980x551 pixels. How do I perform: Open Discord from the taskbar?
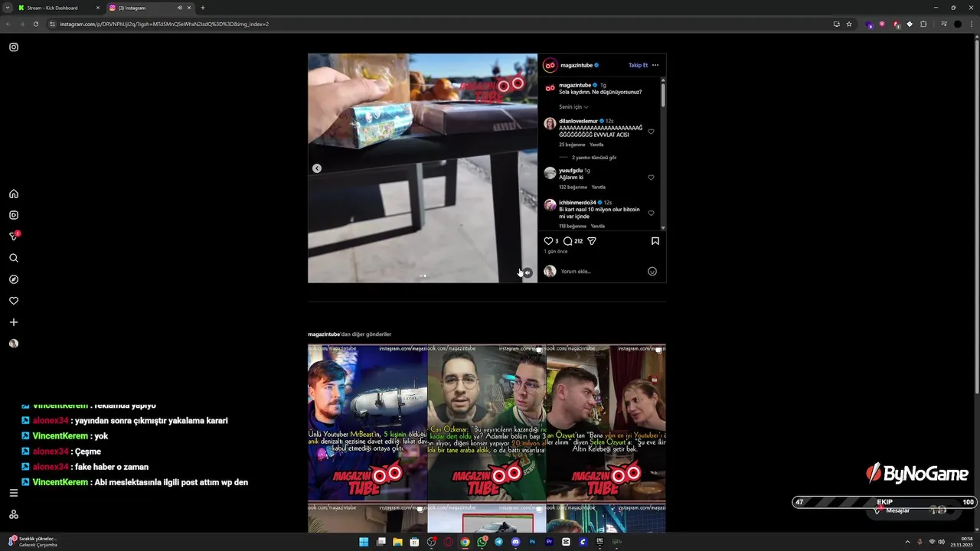pyautogui.click(x=515, y=542)
